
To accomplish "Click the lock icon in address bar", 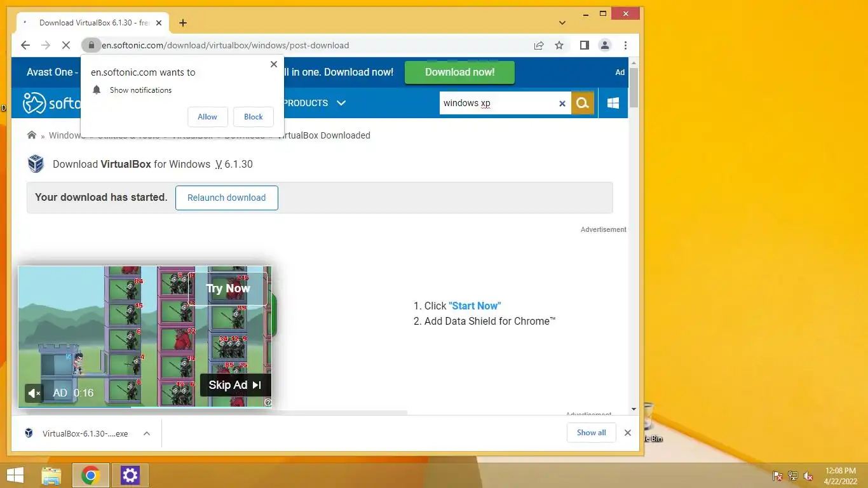I will (x=92, y=45).
